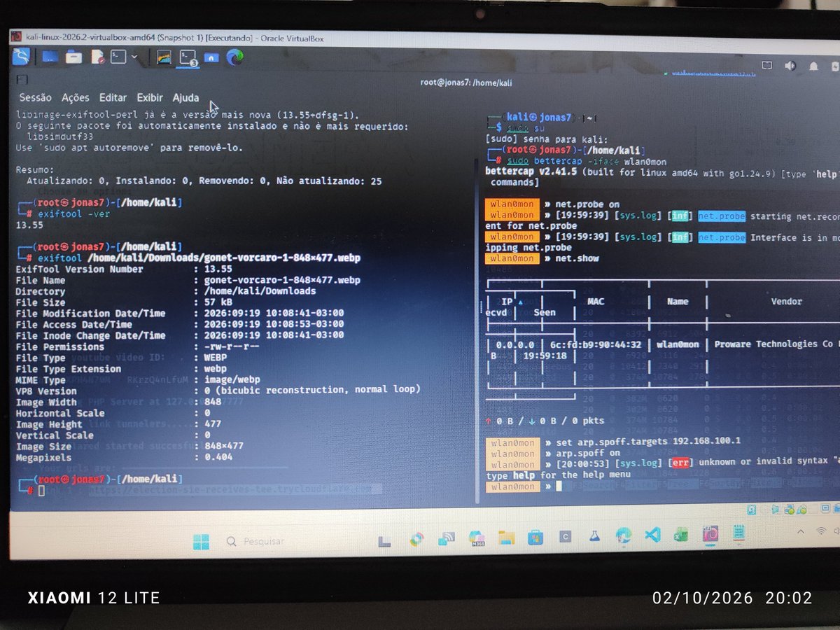
Task: Open Notepad from the Windows taskbar
Action: (x=738, y=534)
